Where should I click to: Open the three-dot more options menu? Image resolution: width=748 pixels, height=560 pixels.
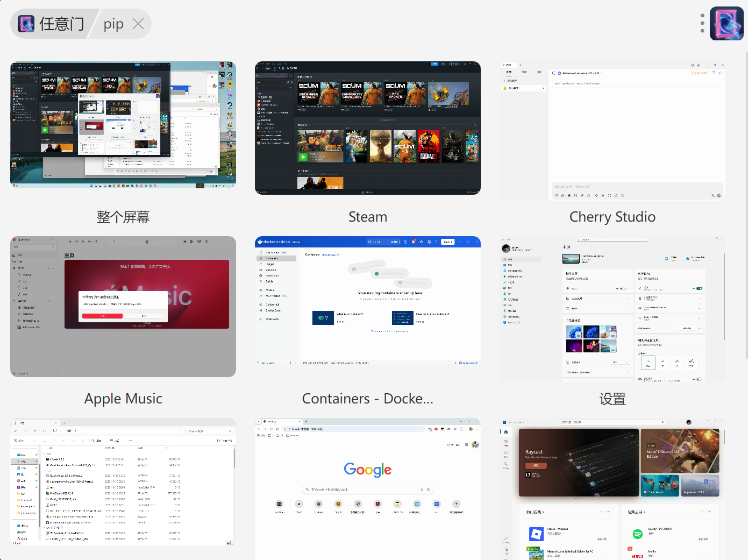(x=702, y=23)
